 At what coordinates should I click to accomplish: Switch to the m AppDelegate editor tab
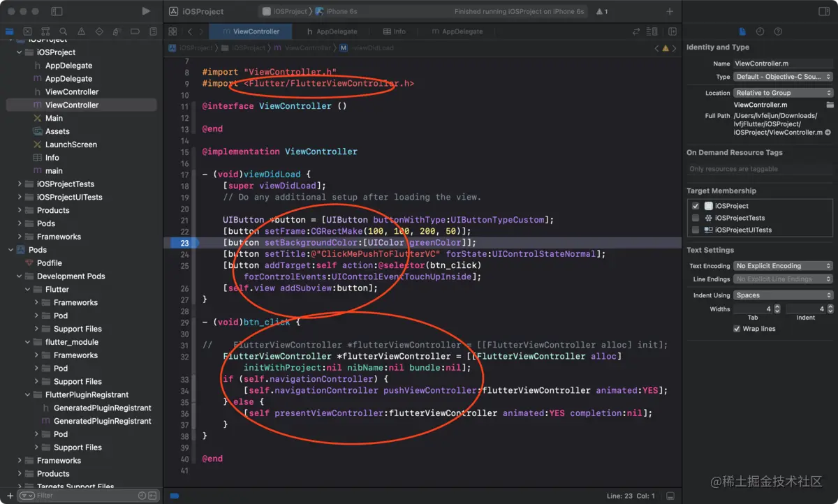[457, 31]
